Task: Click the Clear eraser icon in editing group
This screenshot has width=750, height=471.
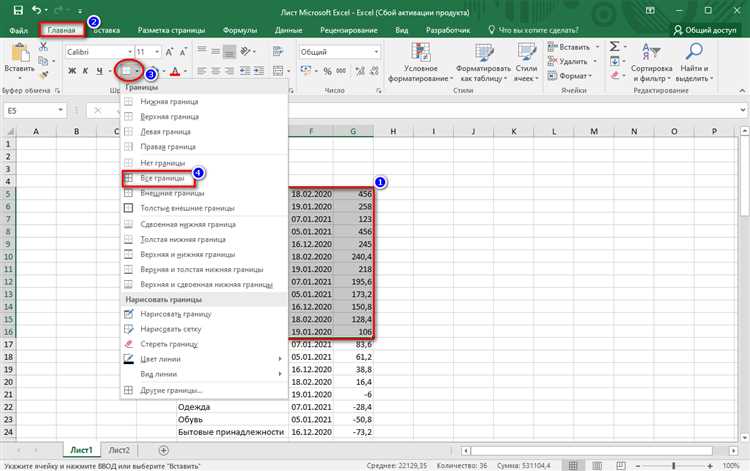Action: [615, 75]
